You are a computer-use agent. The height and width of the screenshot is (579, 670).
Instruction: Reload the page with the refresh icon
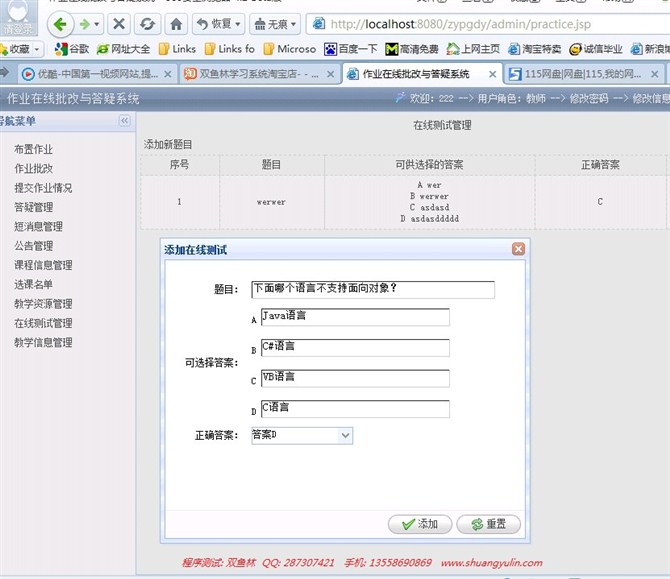tap(147, 24)
